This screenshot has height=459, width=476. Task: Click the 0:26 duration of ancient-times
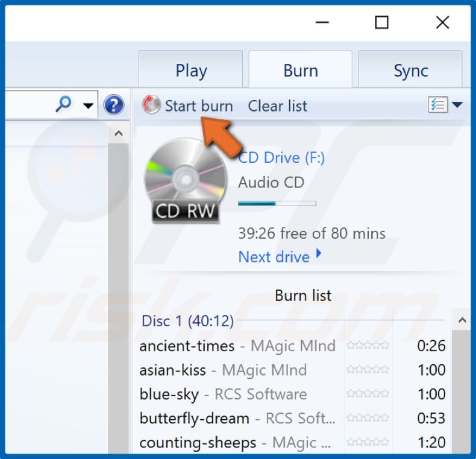tap(431, 346)
